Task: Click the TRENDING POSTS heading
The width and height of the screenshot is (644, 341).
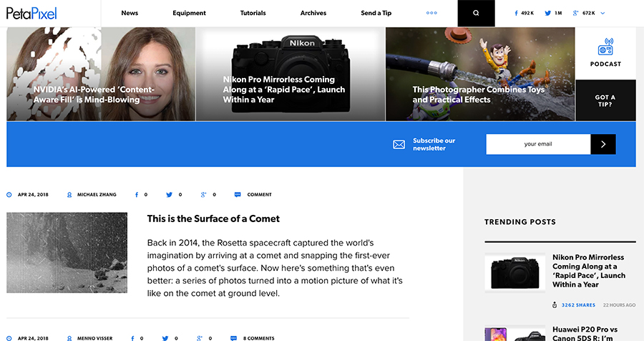Action: point(520,222)
